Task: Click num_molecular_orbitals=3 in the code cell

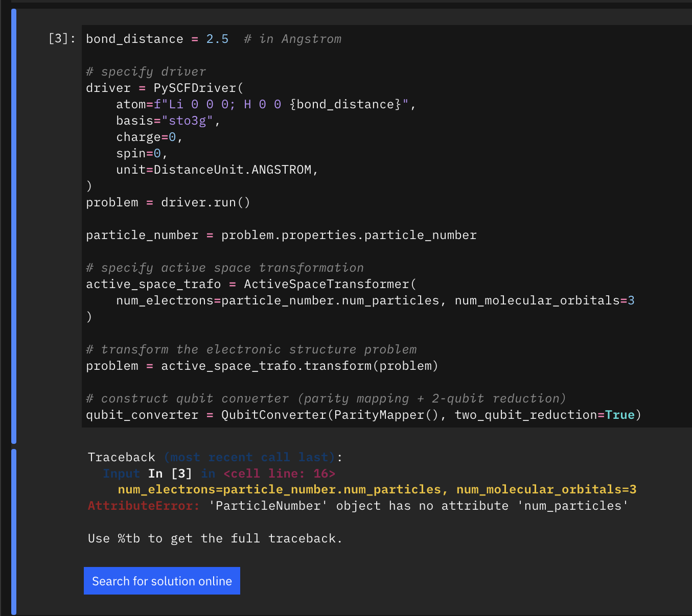Action: point(545,300)
